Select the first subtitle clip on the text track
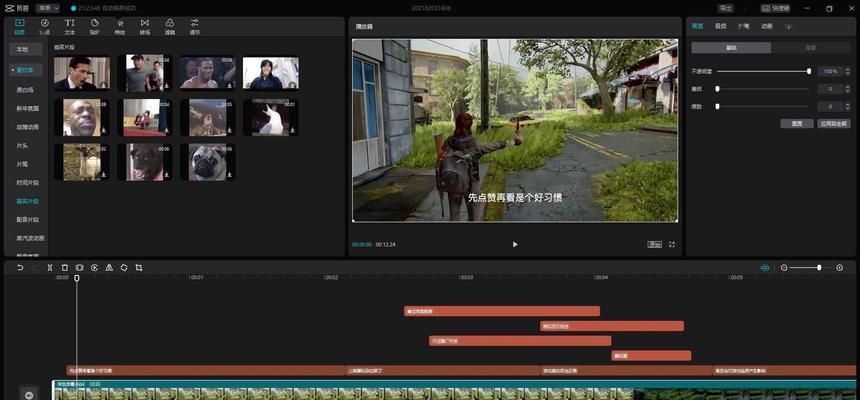Screen dimensions: 860x400 click(x=206, y=370)
